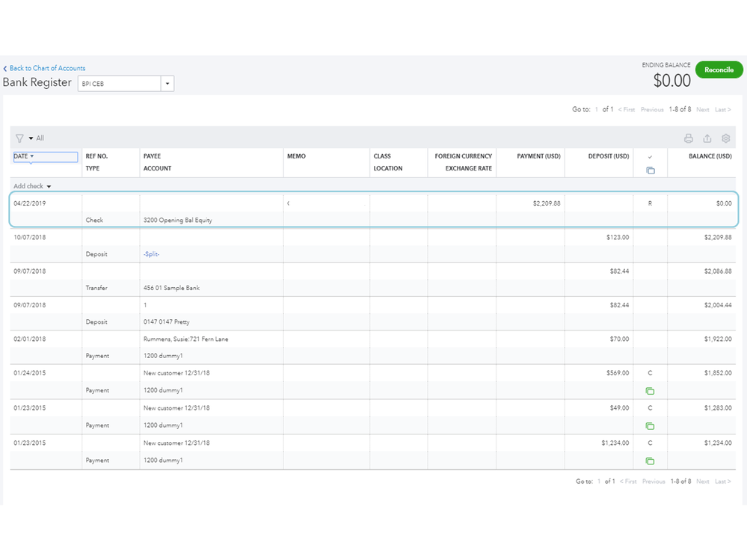This screenshot has width=747, height=560.
Task: Open attachment icon on the $1,234.00 payment row
Action: point(650,461)
